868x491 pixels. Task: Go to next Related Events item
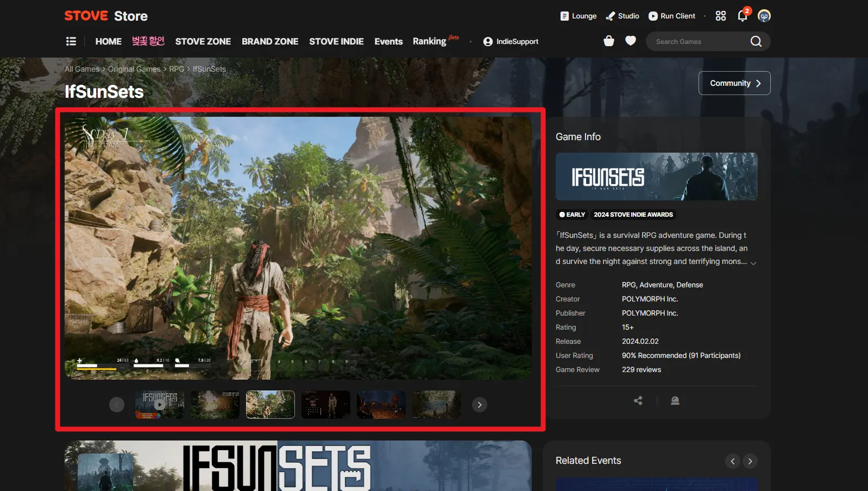[x=750, y=461]
